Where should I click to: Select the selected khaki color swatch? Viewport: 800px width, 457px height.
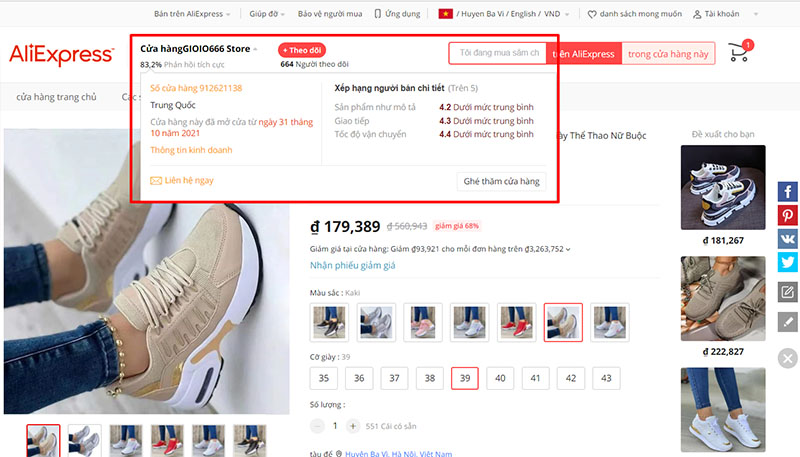point(563,322)
